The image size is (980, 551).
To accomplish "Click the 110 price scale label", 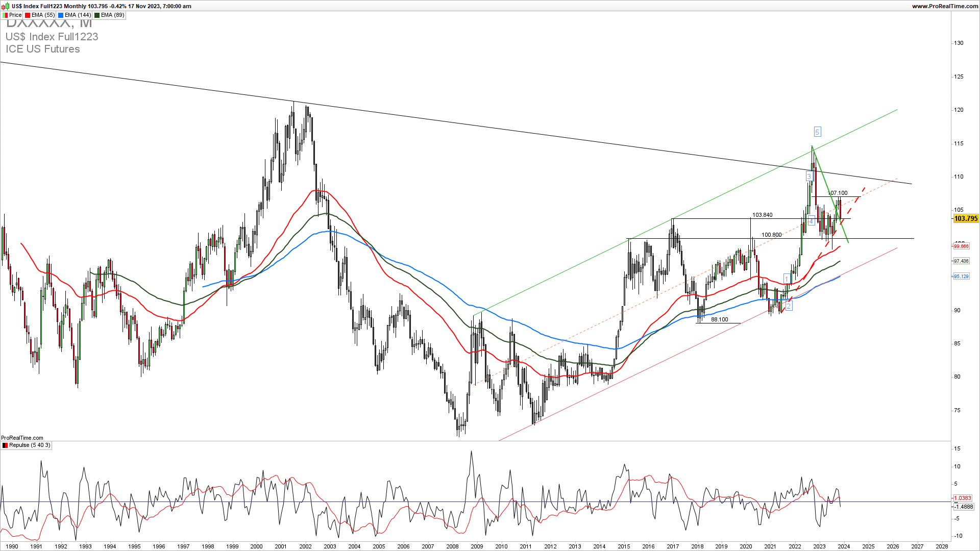I will 959,177.
